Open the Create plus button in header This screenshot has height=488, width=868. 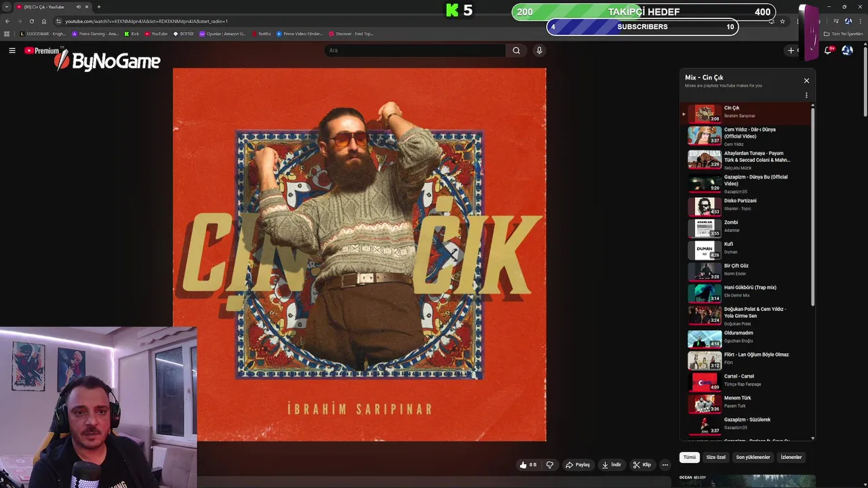click(x=791, y=50)
